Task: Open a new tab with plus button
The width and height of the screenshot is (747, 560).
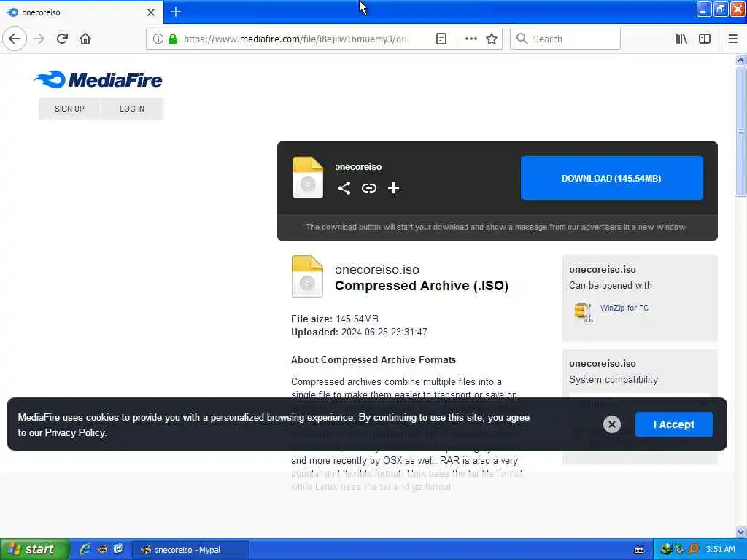Action: [175, 12]
